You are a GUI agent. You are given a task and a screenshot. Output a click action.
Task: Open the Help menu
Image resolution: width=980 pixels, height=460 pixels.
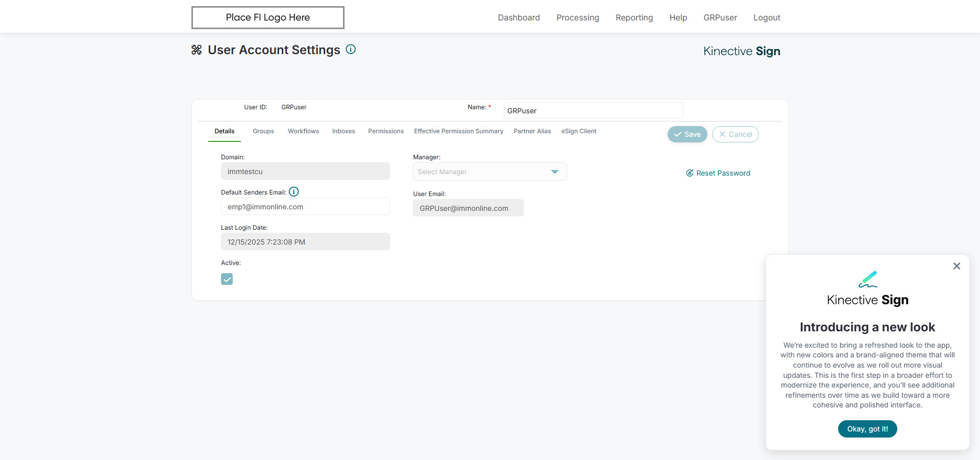point(678,17)
